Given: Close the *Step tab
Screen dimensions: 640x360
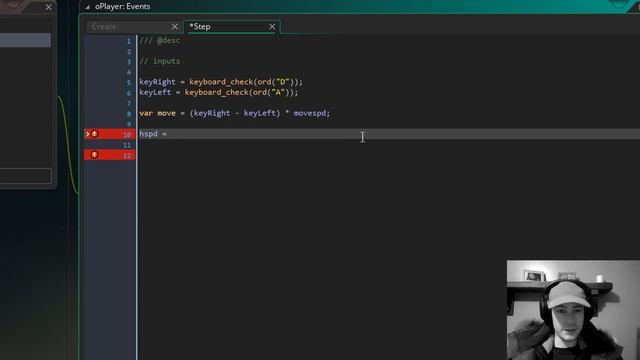Looking at the screenshot, I should 272,27.
